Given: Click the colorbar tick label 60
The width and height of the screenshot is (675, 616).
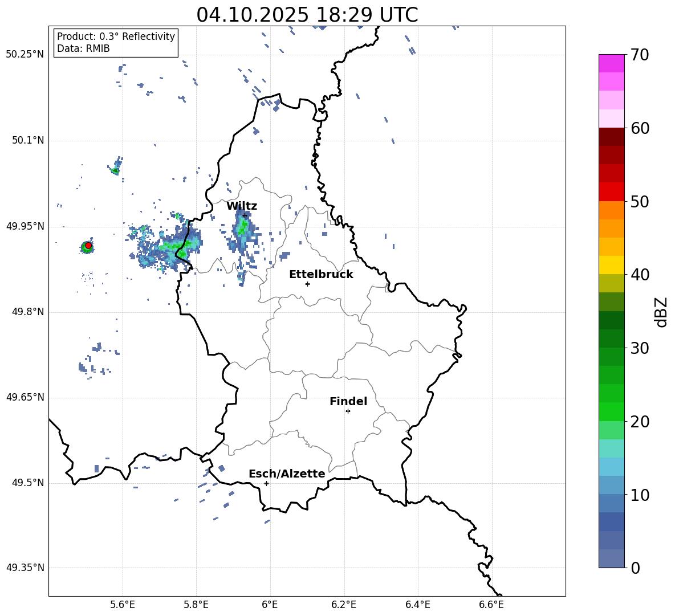Looking at the screenshot, I should click(640, 128).
